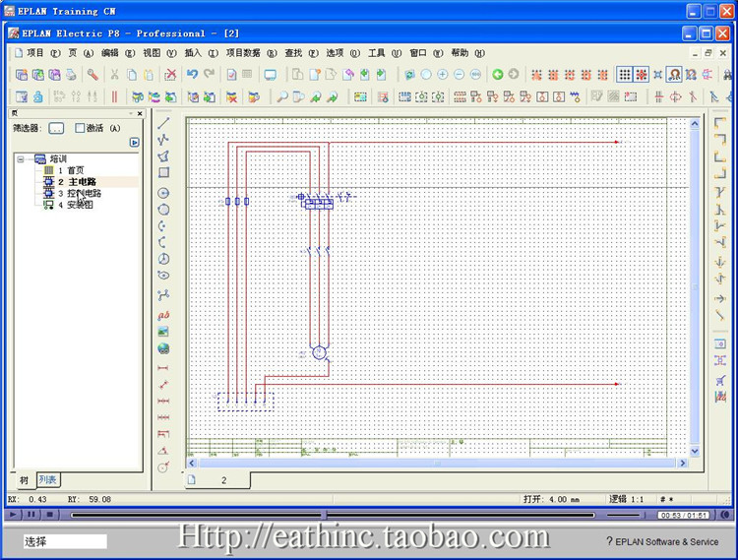Select the T-node down connection symbol
Image resolution: width=738 pixels, height=560 pixels.
pyautogui.click(x=719, y=192)
